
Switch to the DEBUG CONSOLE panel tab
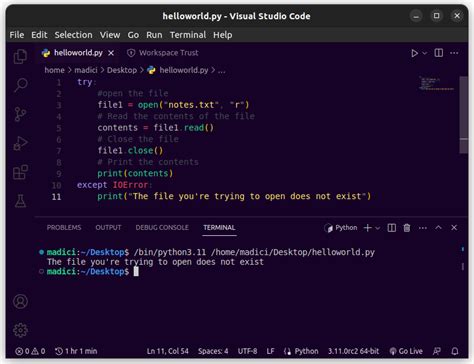coord(162,228)
